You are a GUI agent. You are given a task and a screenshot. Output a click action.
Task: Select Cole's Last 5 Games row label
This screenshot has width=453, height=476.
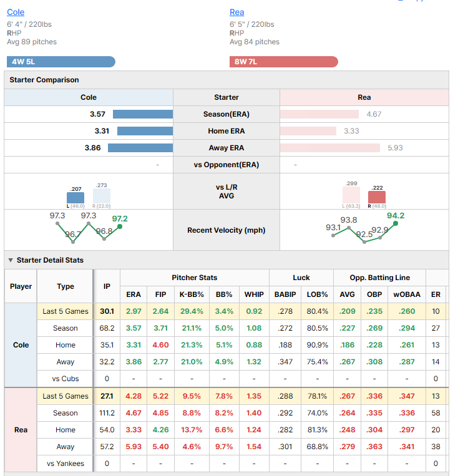click(x=66, y=311)
